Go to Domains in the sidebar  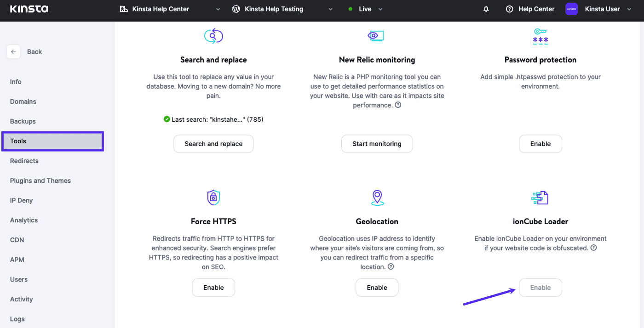tap(23, 102)
